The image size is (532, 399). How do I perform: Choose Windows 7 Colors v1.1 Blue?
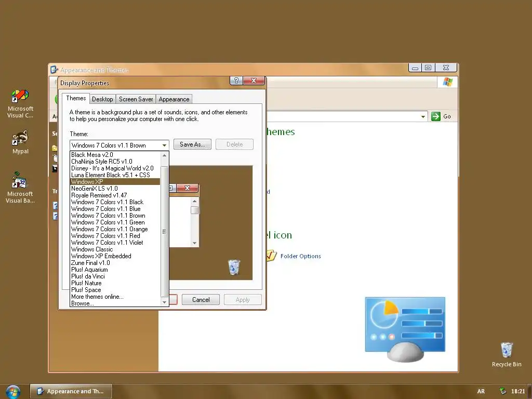coord(115,209)
